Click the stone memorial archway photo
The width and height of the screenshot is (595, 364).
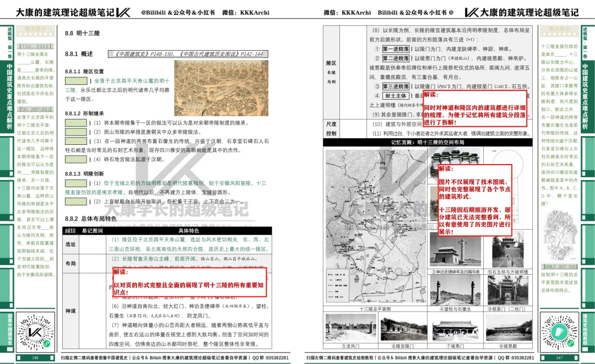point(456,156)
